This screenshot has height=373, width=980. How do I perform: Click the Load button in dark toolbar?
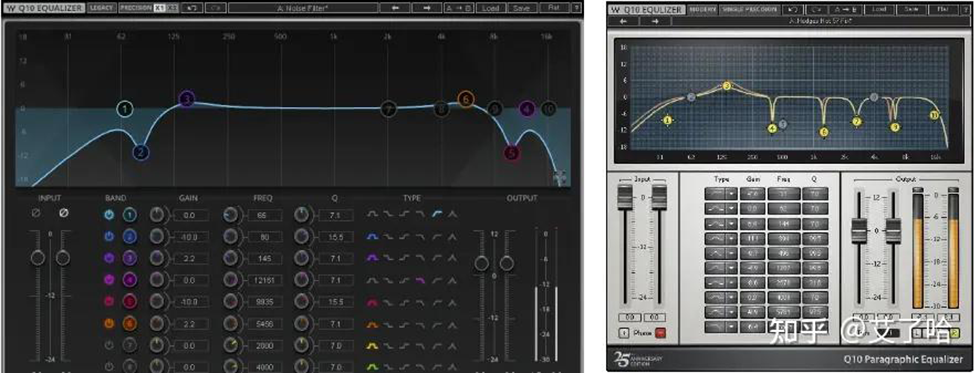[491, 8]
